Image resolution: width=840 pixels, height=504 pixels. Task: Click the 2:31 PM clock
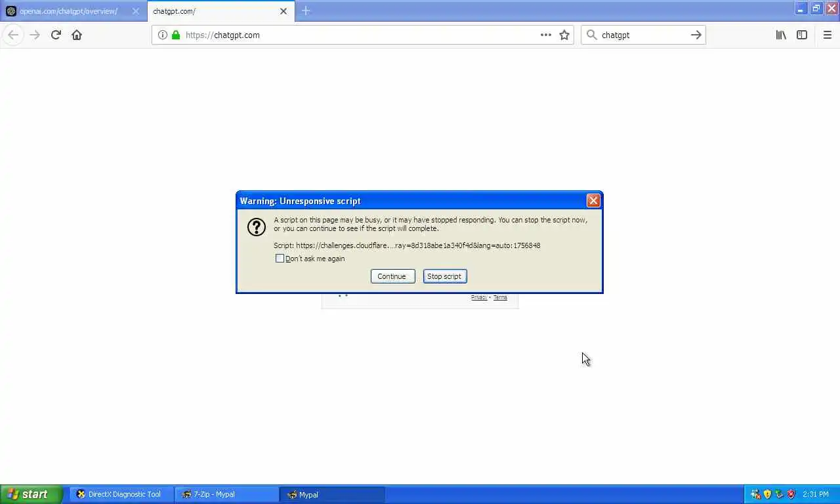tap(816, 494)
